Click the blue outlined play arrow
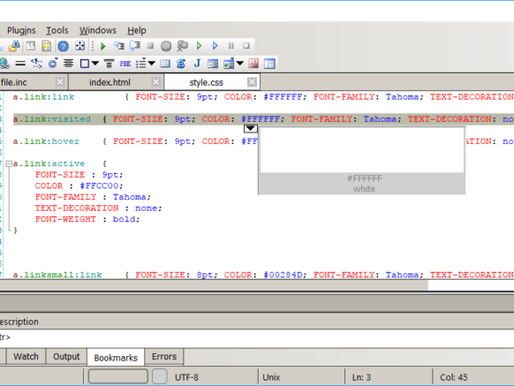Screen dimensions: 514x386 [x=215, y=46]
